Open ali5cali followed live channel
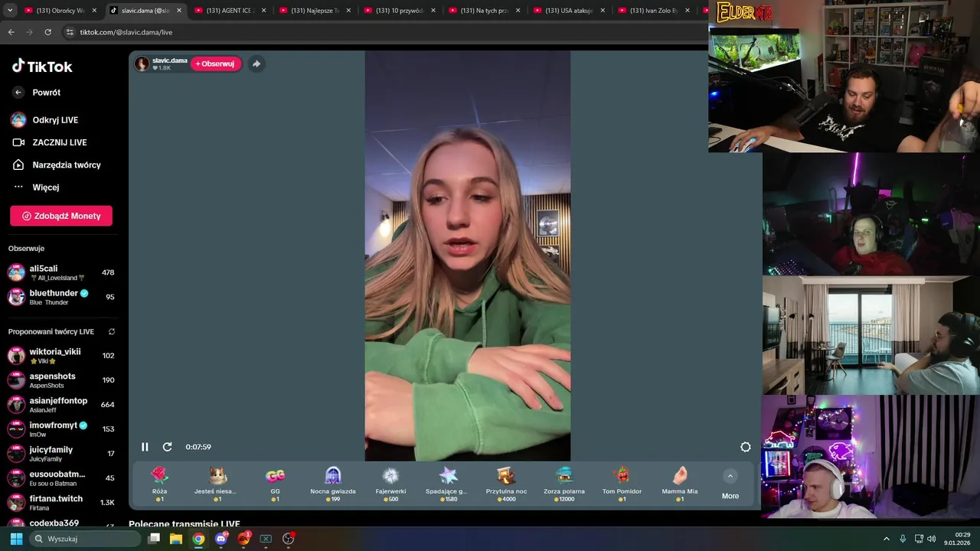Screen dimensions: 980x551 [x=60, y=272]
